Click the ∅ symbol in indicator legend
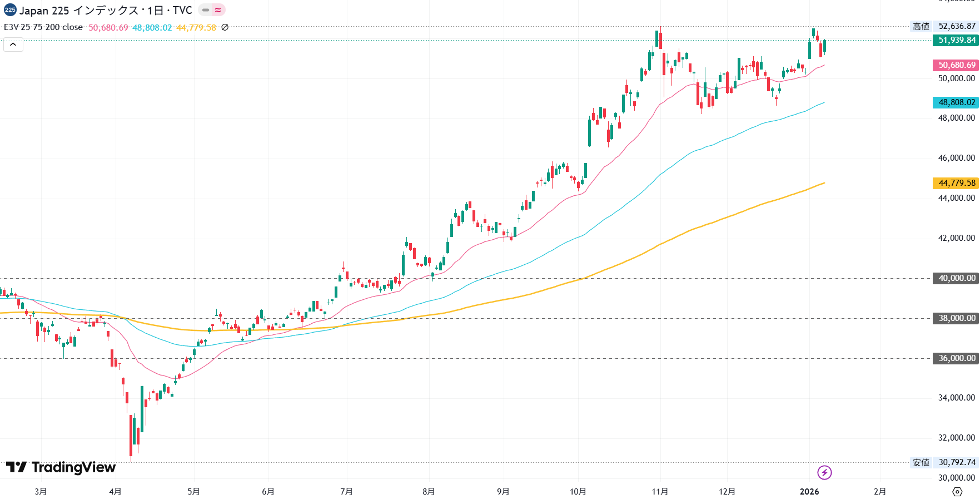This screenshot has height=499, width=980. [x=225, y=27]
